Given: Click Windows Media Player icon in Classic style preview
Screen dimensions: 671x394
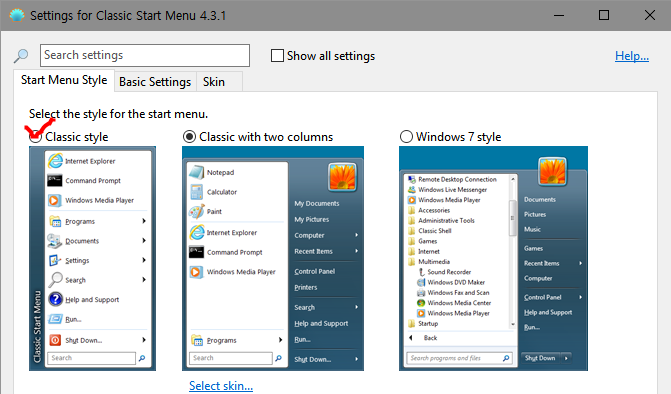Looking at the screenshot, I should 55,200.
